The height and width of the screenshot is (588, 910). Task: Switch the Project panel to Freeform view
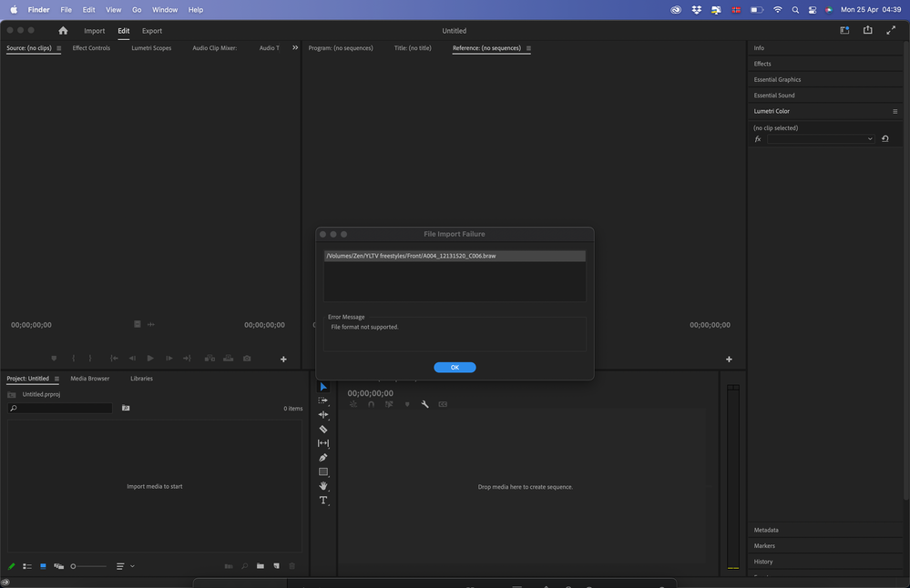point(58,566)
